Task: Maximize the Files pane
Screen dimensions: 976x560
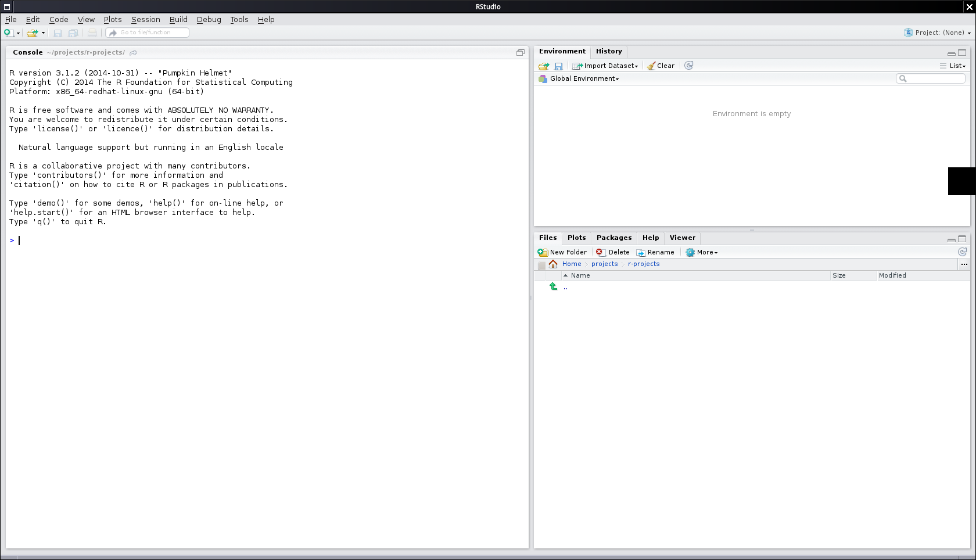Action: coord(962,239)
